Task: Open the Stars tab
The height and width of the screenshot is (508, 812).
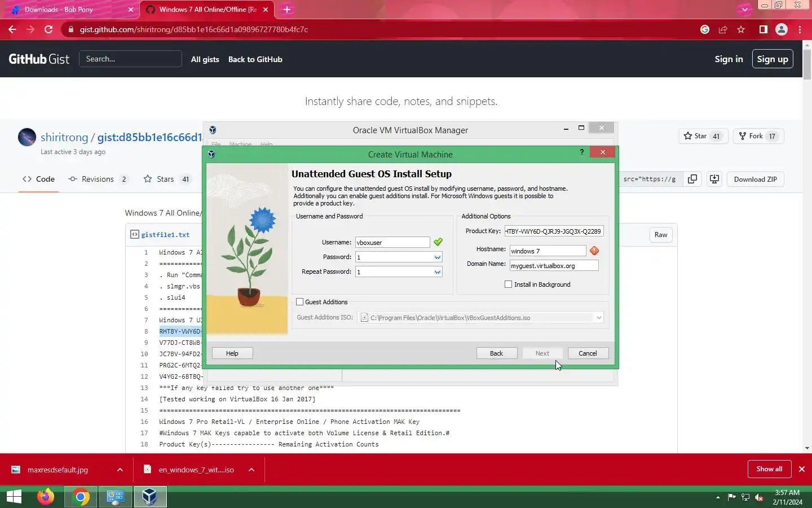Action: [x=167, y=179]
